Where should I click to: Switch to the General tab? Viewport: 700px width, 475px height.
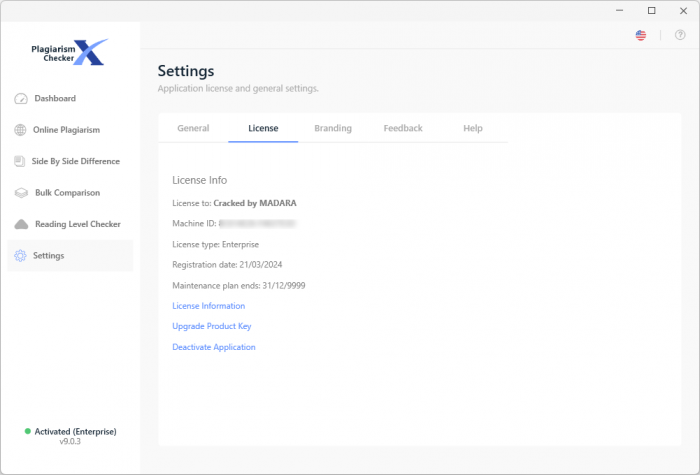click(x=193, y=128)
